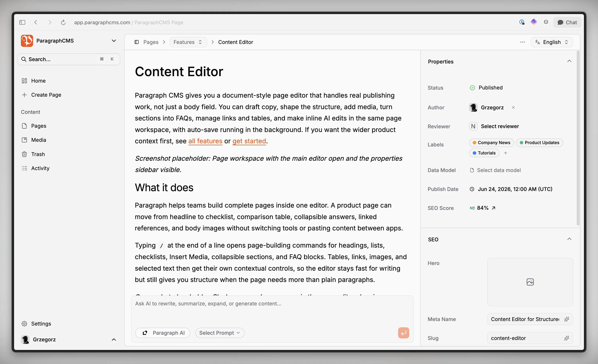Click the Grzegorz author avatar
598x364 pixels.
click(473, 107)
